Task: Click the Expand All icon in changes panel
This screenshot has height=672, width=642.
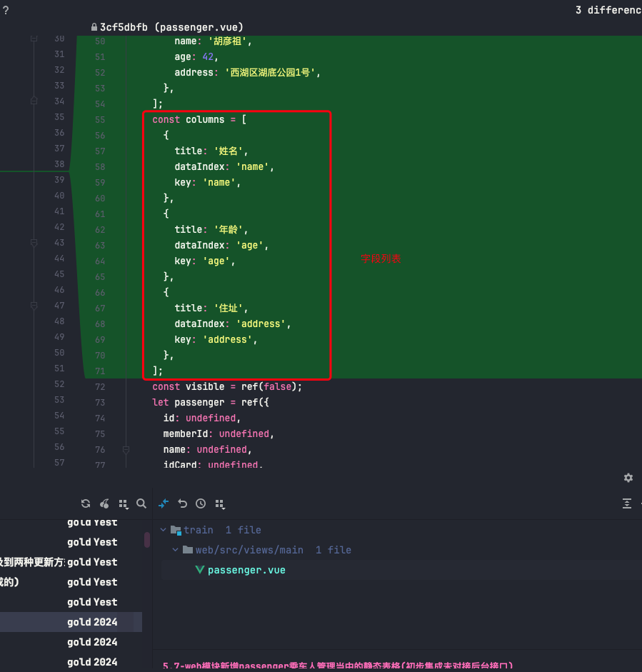Action: tap(626, 503)
